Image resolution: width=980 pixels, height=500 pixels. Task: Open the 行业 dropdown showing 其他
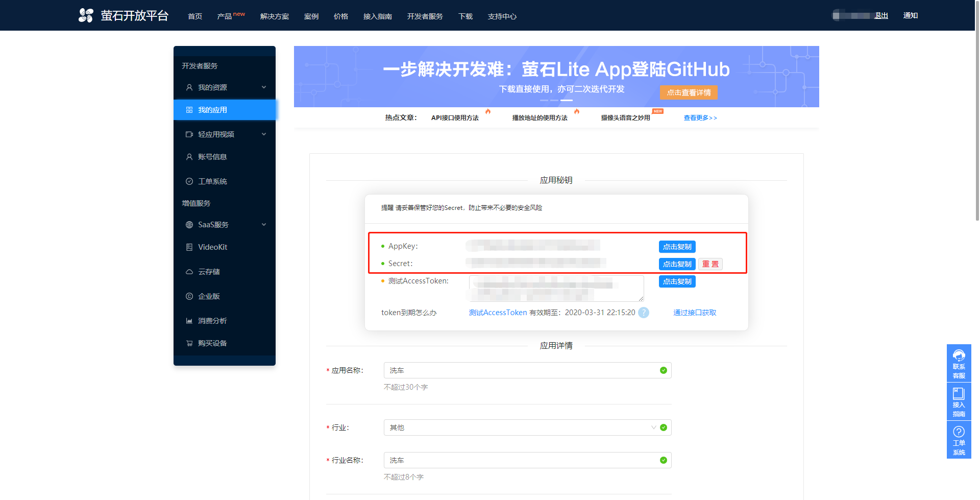[528, 427]
